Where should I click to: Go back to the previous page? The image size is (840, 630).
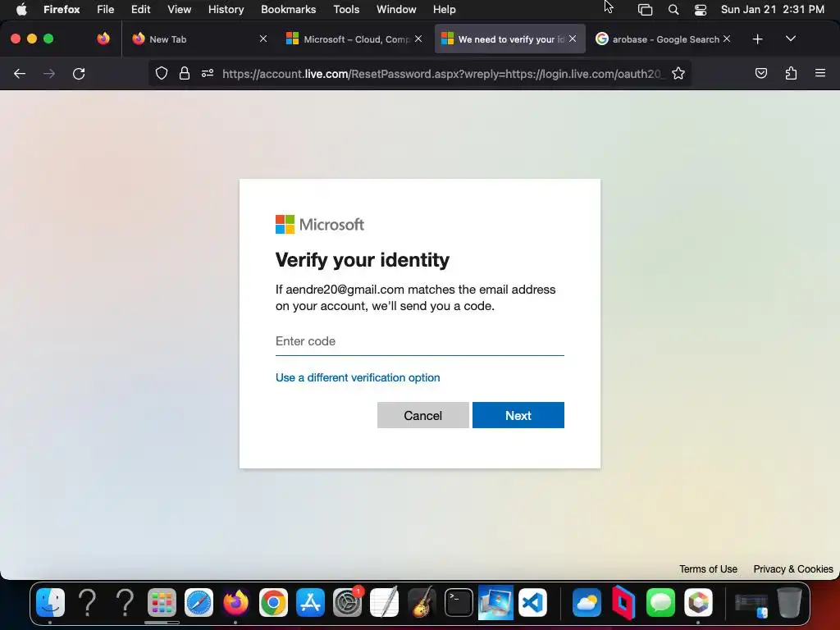(x=20, y=73)
